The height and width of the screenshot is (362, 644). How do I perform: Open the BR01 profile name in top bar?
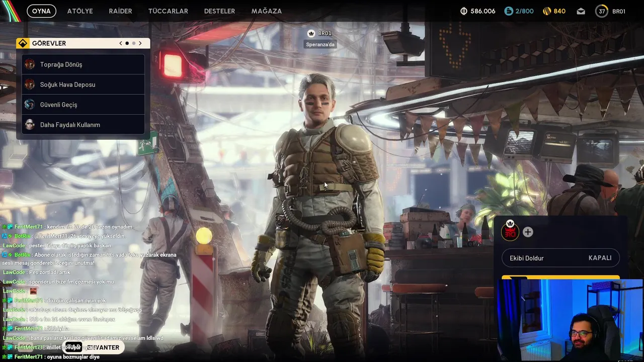tap(619, 11)
